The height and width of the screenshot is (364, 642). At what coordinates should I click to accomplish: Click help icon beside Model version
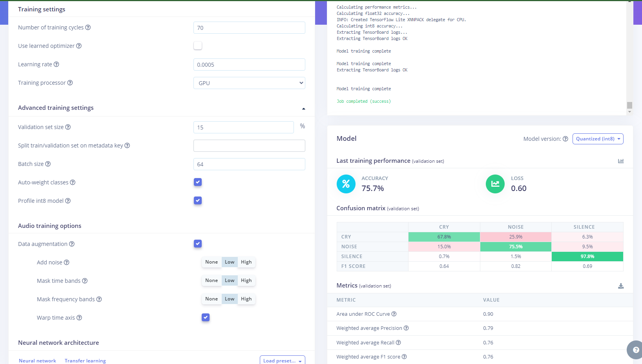click(565, 139)
